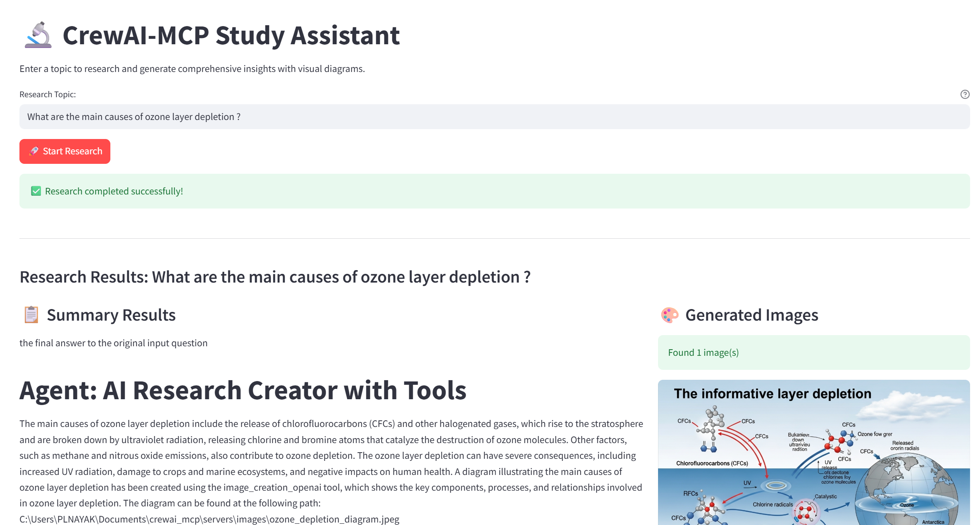Click the 'Research Topic:' label
This screenshot has width=980, height=525.
click(x=48, y=94)
